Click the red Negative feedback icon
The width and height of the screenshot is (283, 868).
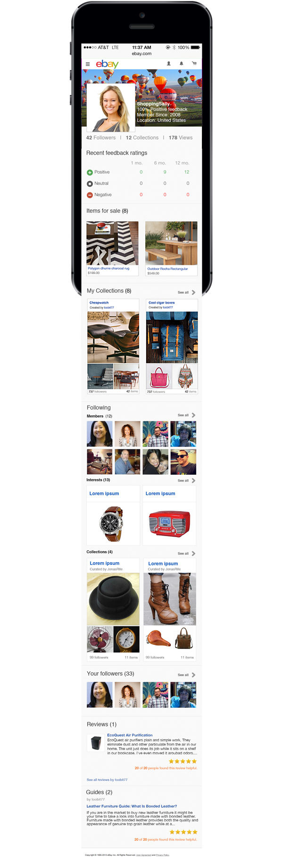[90, 195]
